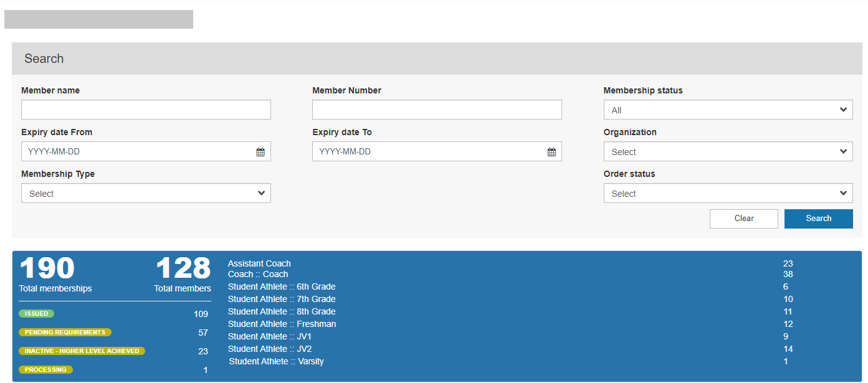The height and width of the screenshot is (383, 868).
Task: Click the blue Search button
Action: coord(819,219)
